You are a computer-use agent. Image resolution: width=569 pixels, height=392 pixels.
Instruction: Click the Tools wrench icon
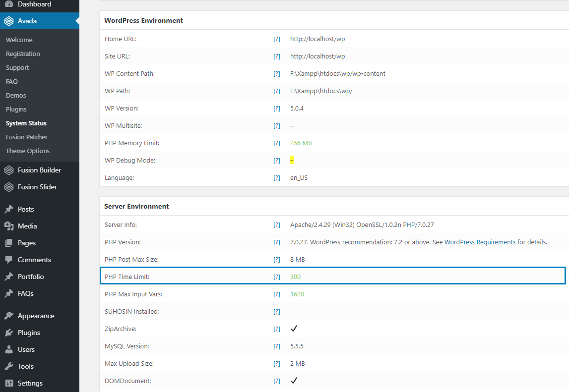(x=8, y=367)
